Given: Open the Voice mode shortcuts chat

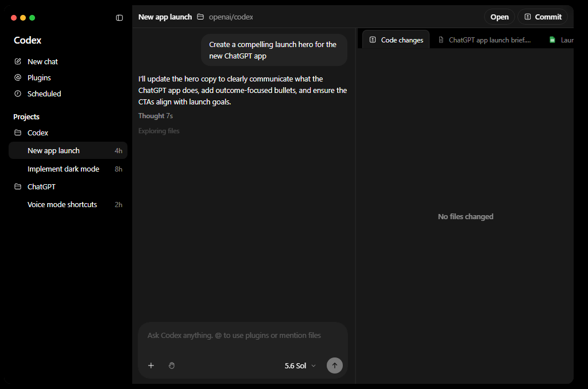Looking at the screenshot, I should pyautogui.click(x=68, y=205).
